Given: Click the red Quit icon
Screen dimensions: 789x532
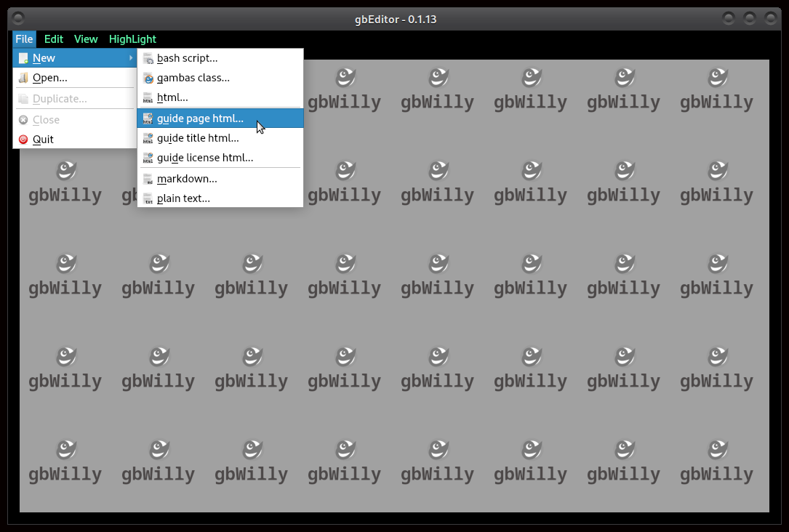Looking at the screenshot, I should 23,140.
